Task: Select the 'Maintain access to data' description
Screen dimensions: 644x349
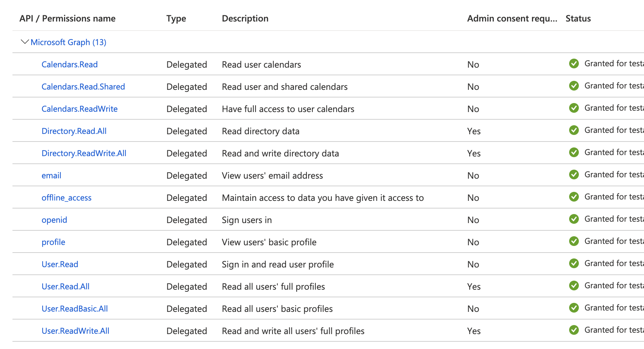Action: [x=323, y=198]
